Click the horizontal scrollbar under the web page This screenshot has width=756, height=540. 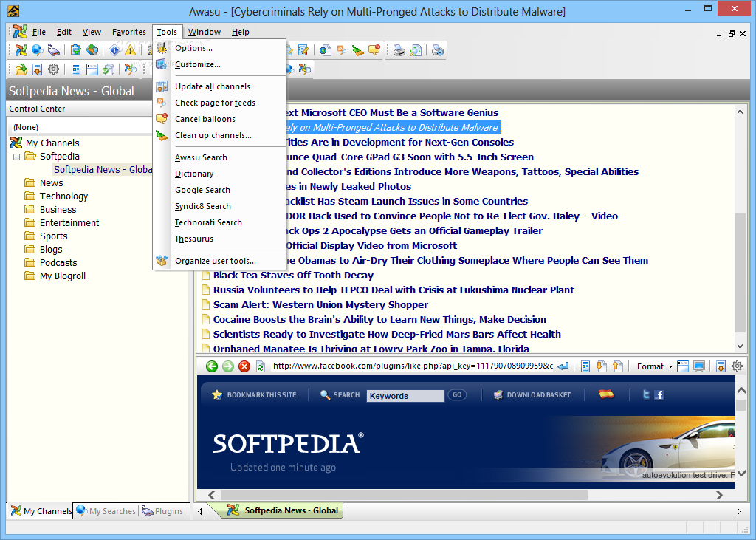point(404,495)
